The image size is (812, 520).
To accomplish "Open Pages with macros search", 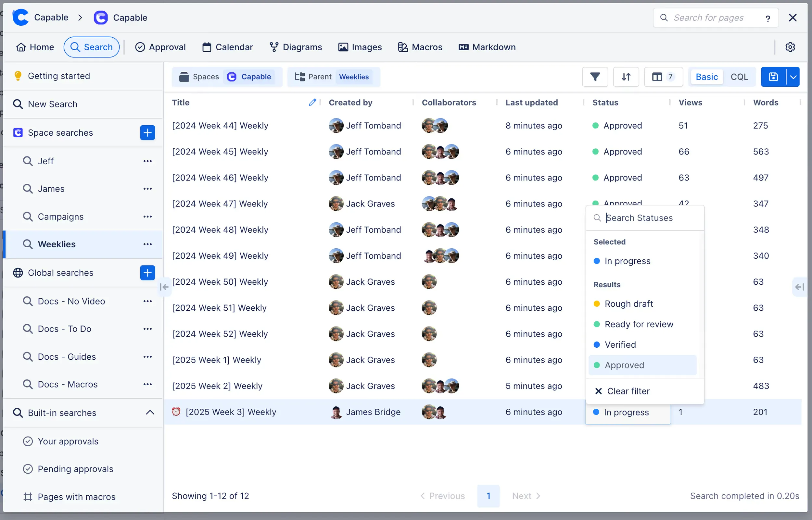I will point(83,497).
